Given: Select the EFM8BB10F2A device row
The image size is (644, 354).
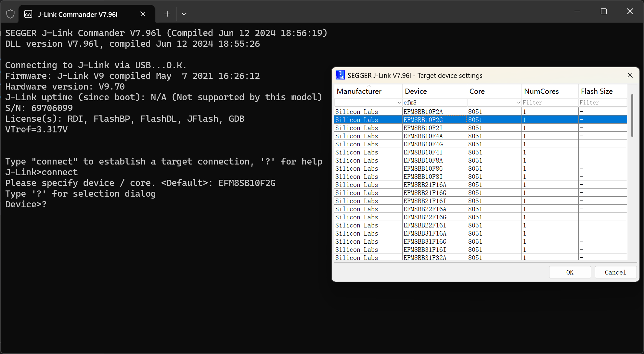Looking at the screenshot, I should click(x=423, y=112).
